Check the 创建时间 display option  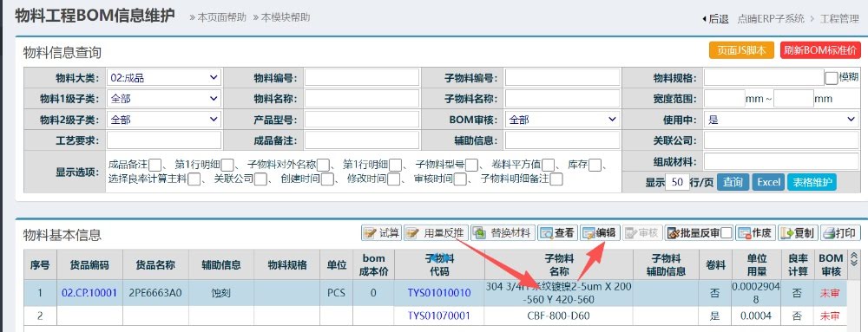tap(327, 179)
